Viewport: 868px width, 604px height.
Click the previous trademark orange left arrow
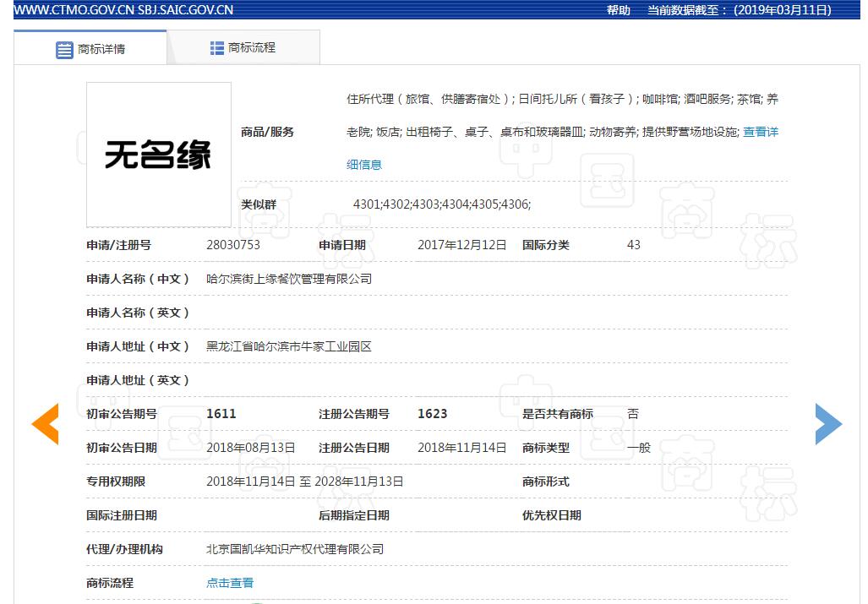click(x=46, y=423)
